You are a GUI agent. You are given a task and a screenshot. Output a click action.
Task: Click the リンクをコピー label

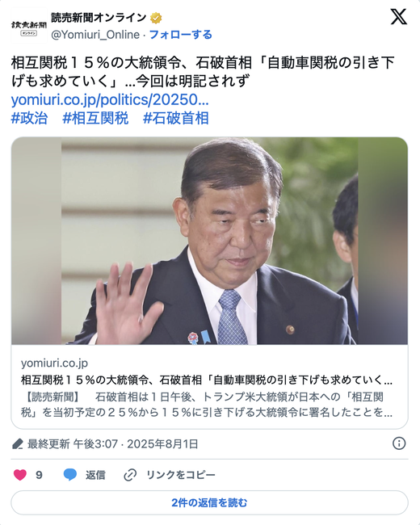(181, 475)
